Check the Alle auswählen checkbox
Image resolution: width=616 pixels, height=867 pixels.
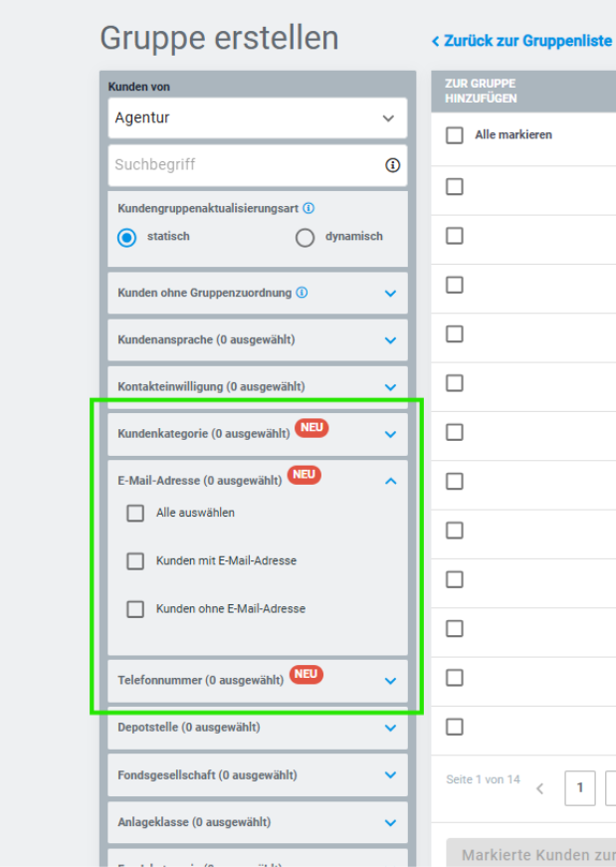point(135,514)
